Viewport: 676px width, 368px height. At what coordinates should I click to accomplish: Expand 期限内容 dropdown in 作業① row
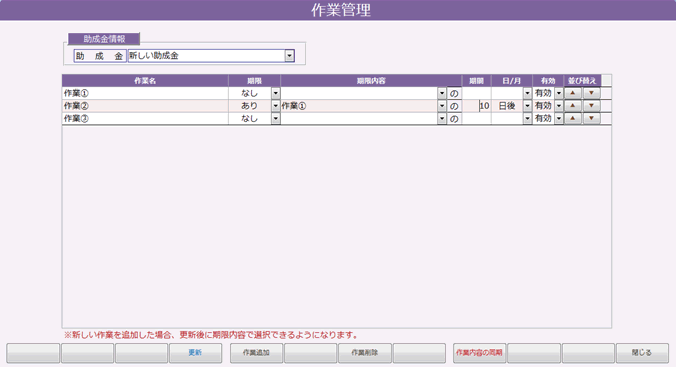[x=441, y=93]
